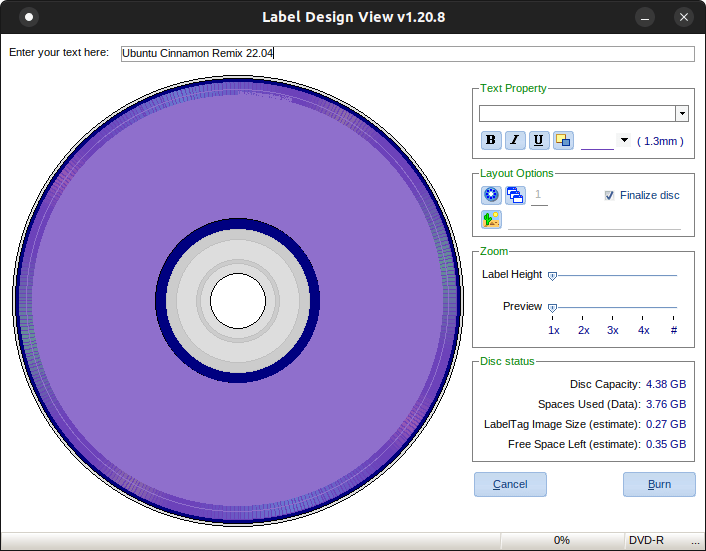Screen dimensions: 706x551
Task: Toggle underline text formatting
Action: pos(539,140)
